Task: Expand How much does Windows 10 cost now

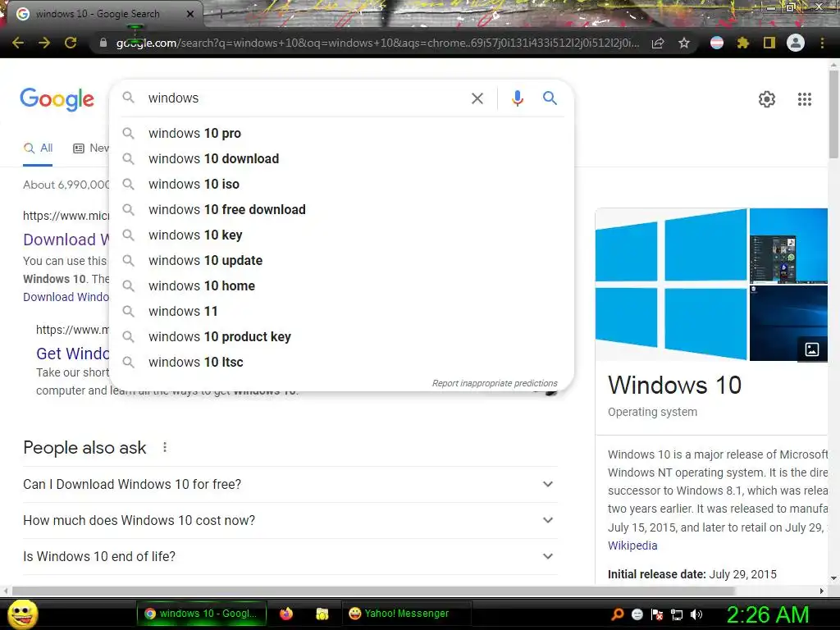Action: coord(290,520)
